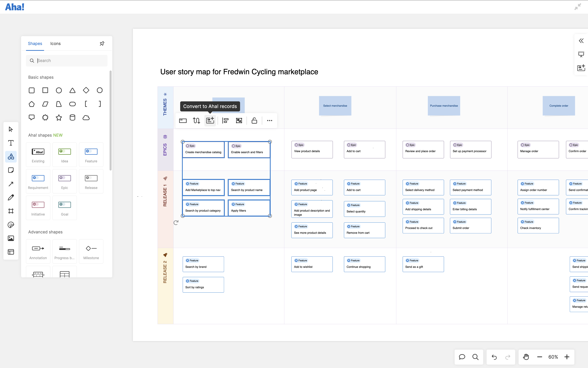Screen dimensions: 588x368
Task: Collapse the right side panel chevrons
Action: (x=581, y=41)
